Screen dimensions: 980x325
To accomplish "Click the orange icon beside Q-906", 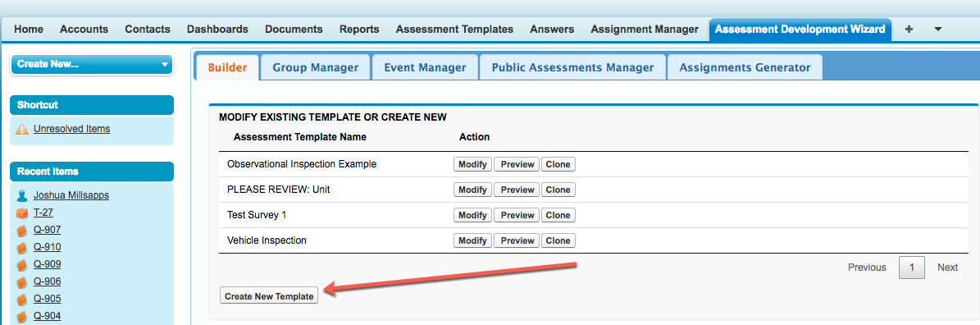I will coord(22,282).
